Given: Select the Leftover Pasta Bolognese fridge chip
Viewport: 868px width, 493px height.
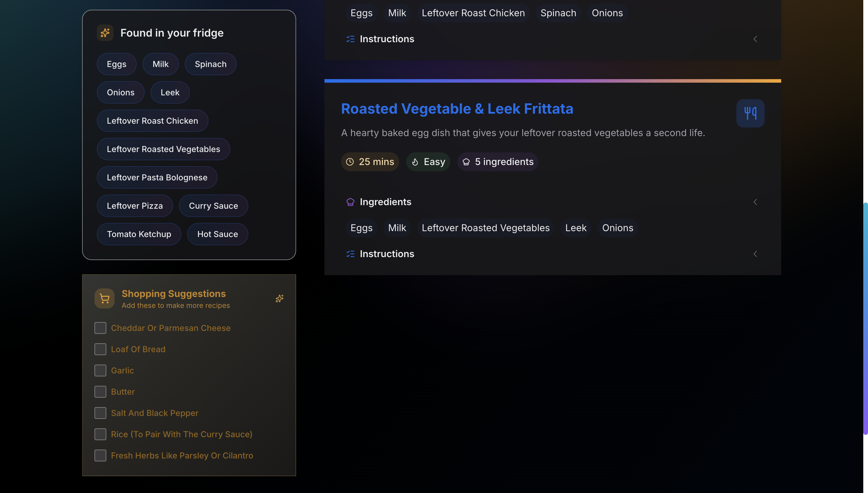Looking at the screenshot, I should point(157,177).
